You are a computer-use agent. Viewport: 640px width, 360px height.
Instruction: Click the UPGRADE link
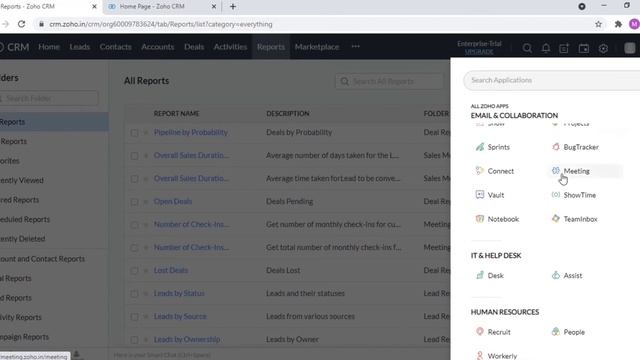[x=479, y=52]
